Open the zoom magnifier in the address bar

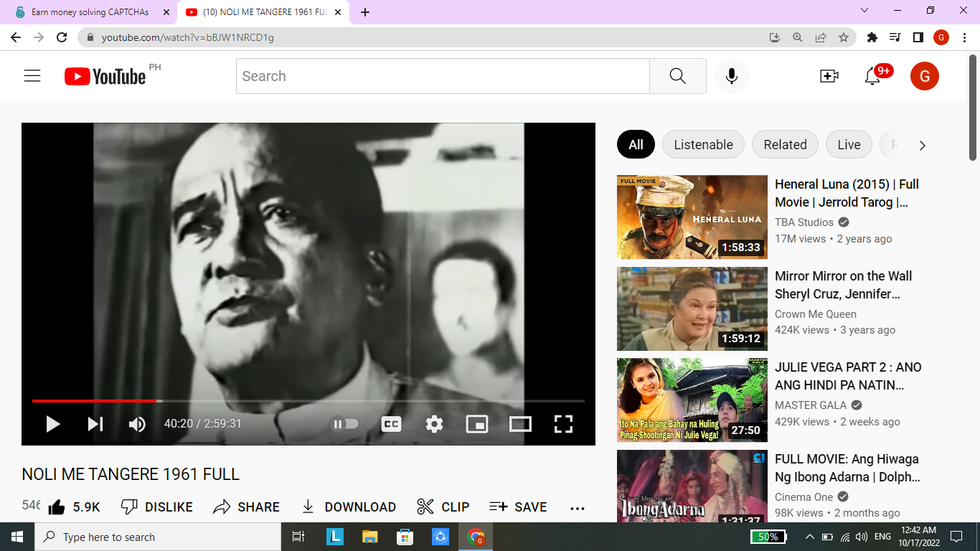point(798,37)
